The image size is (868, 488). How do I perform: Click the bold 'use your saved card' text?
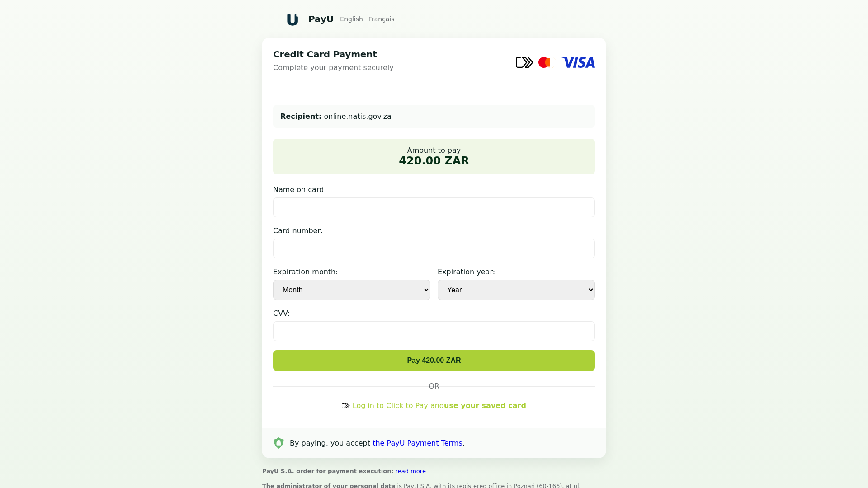pos(485,406)
